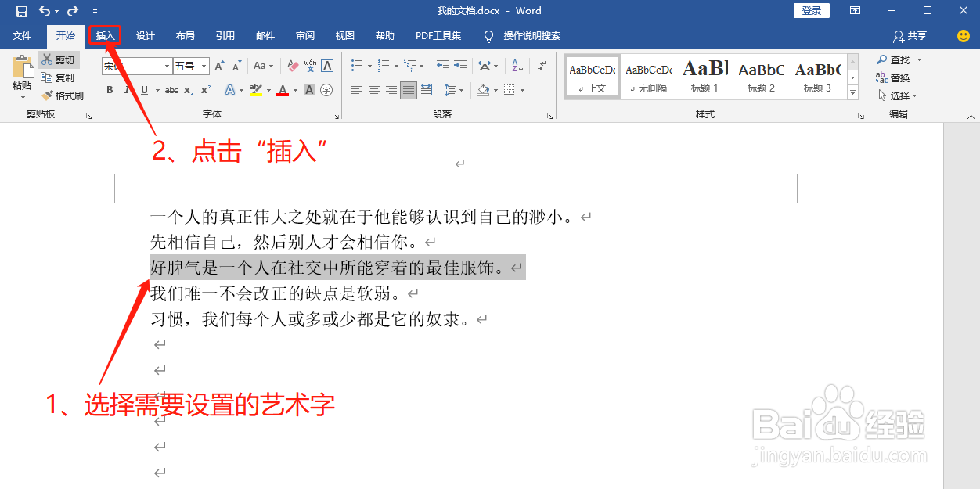Click the 减少缩进量 (Decrease Indent) icon
The image size is (980, 489).
441,65
